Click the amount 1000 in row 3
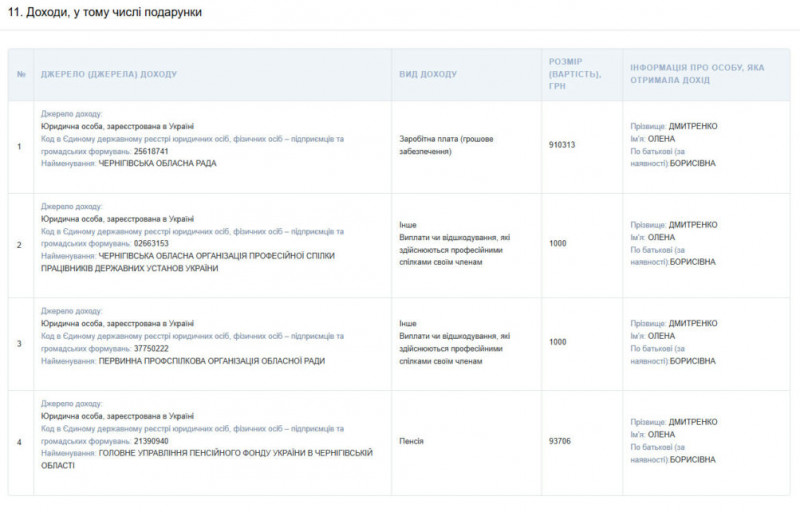 coord(557,342)
